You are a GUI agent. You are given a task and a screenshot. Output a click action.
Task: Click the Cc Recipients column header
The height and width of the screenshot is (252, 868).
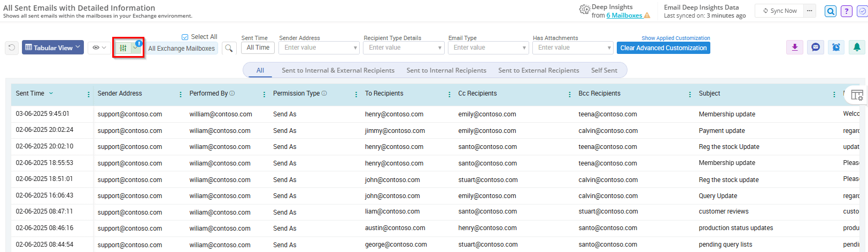pyautogui.click(x=477, y=93)
